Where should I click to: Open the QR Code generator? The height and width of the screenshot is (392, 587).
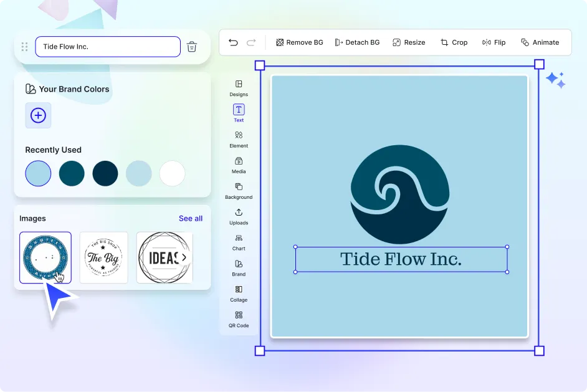point(238,320)
